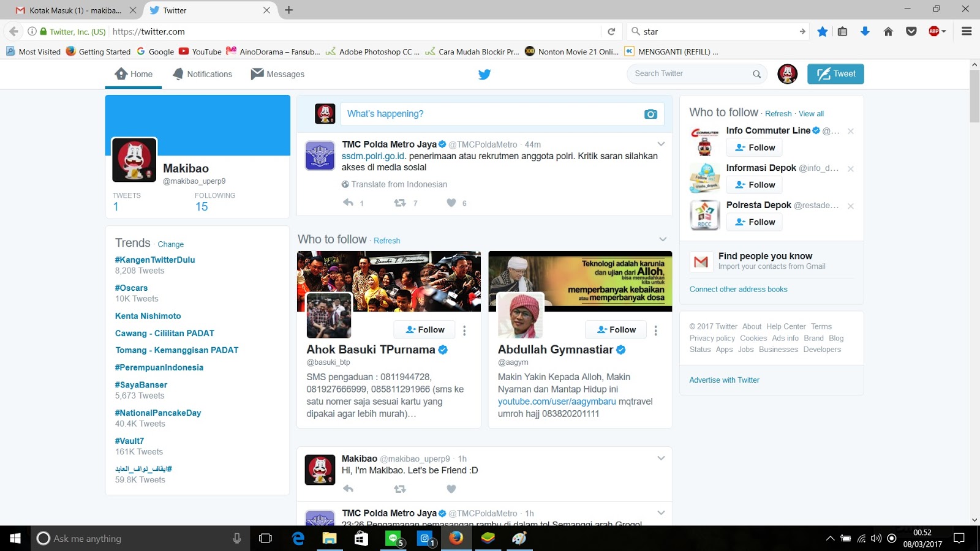Screen dimensions: 980x551
Task: Switch to the Kotak Masuk Gmail browser tab
Action: pos(76,10)
